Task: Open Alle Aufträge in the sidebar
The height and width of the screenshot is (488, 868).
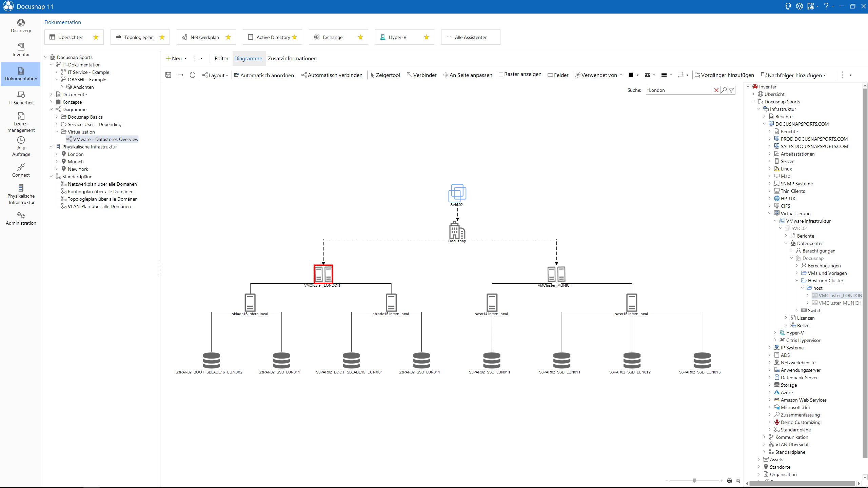Action: coord(21,146)
